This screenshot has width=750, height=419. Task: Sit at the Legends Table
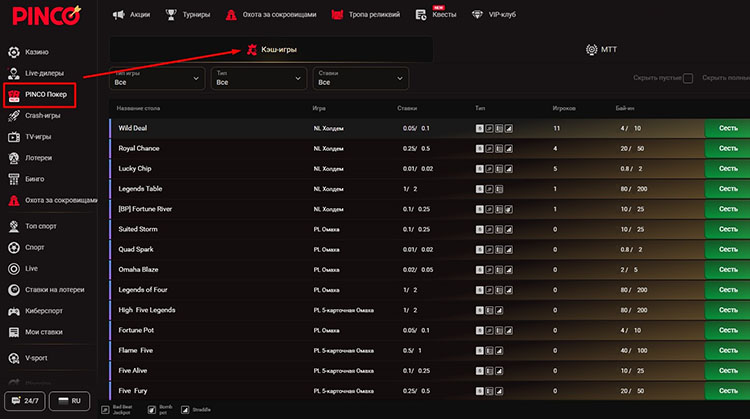point(728,189)
